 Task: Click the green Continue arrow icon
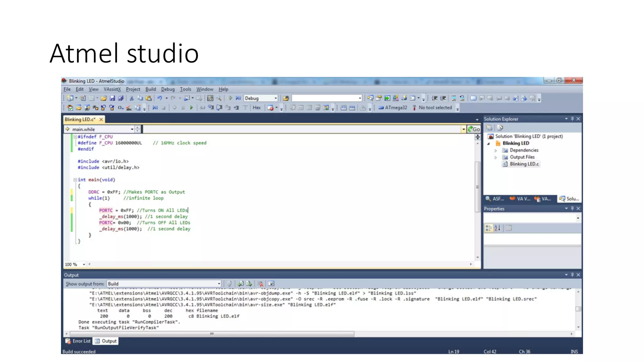[x=191, y=108]
